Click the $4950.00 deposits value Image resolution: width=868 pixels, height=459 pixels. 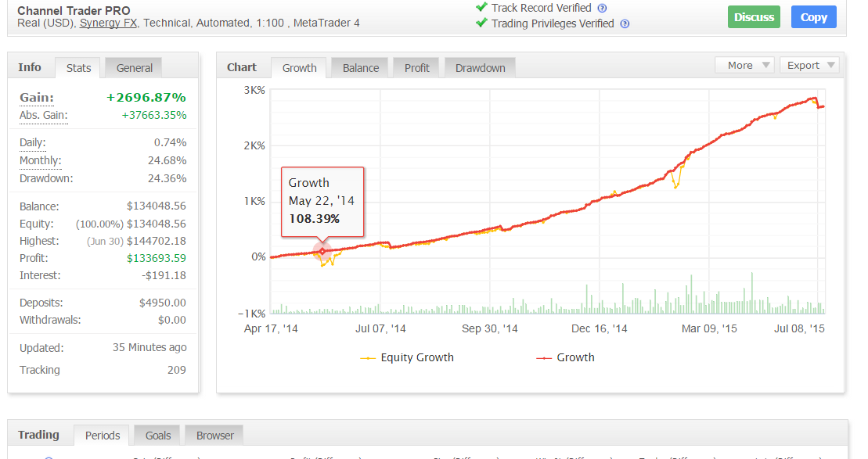[x=162, y=303]
